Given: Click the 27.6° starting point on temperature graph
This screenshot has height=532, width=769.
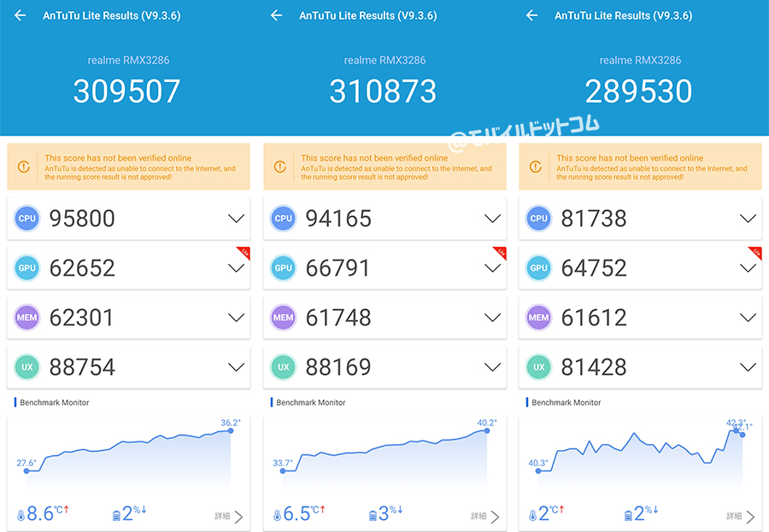Looking at the screenshot, I should tap(26, 471).
